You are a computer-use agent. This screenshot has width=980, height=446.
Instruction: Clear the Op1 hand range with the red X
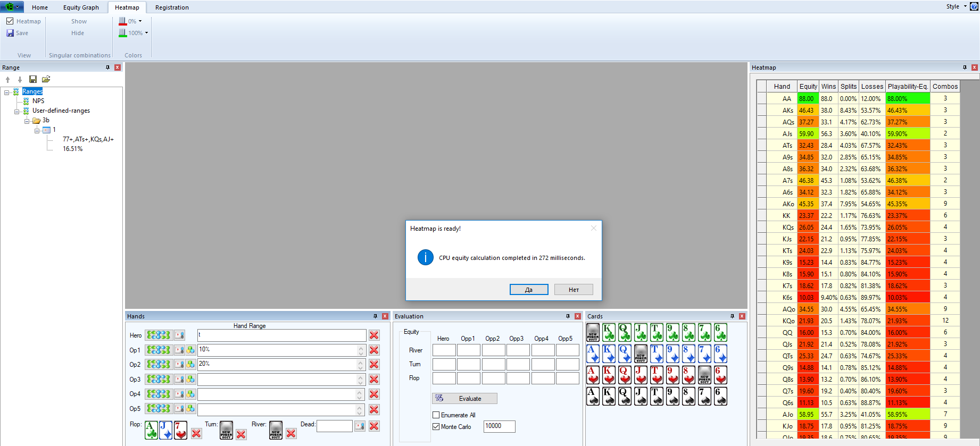click(374, 350)
